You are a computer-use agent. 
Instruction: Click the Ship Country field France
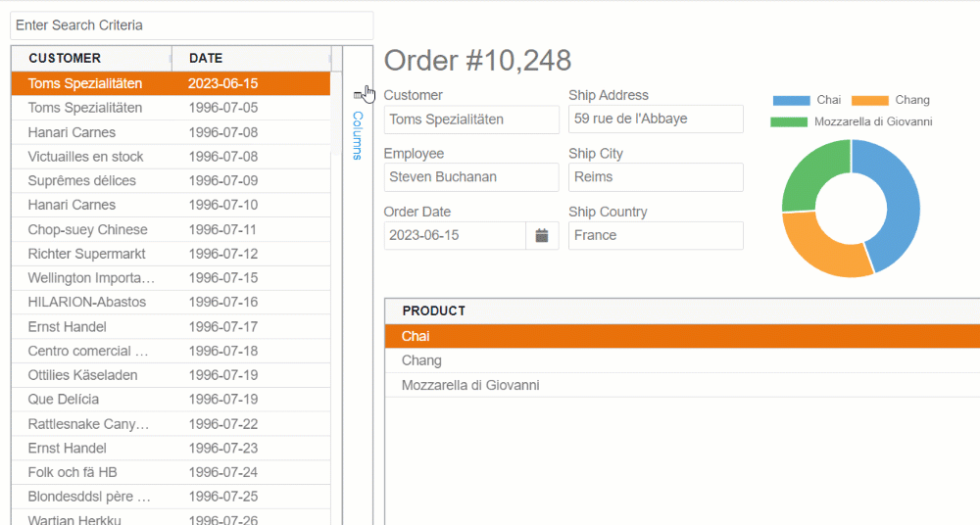pos(656,236)
